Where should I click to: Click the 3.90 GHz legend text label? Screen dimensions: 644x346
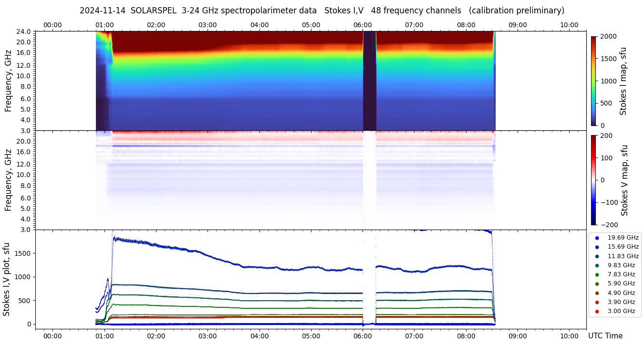coord(621,302)
